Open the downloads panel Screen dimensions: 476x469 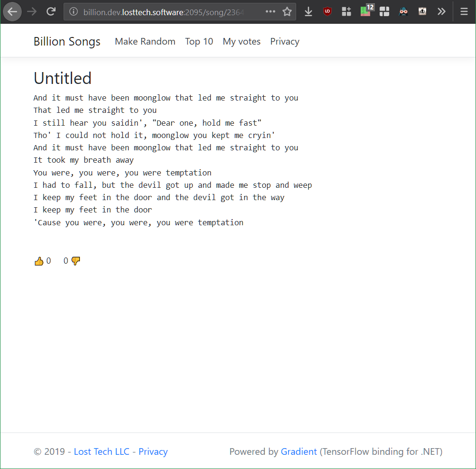[308, 12]
